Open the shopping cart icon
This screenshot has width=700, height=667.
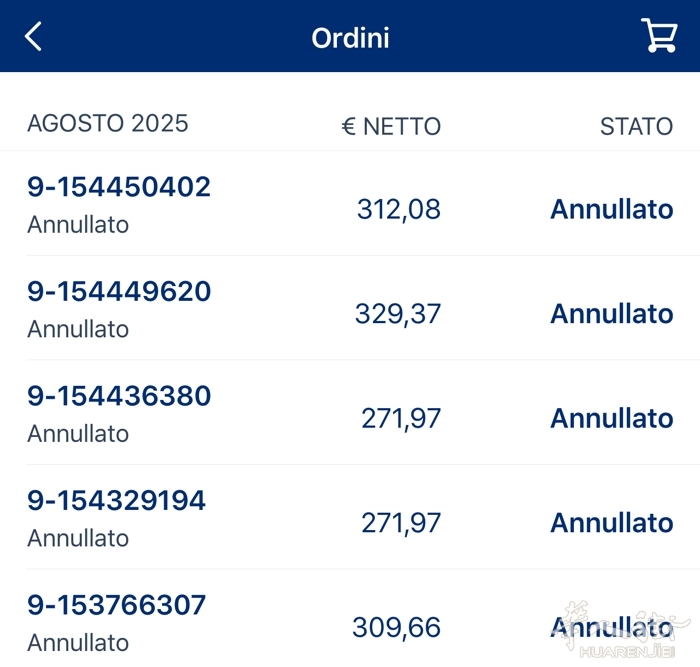[659, 35]
